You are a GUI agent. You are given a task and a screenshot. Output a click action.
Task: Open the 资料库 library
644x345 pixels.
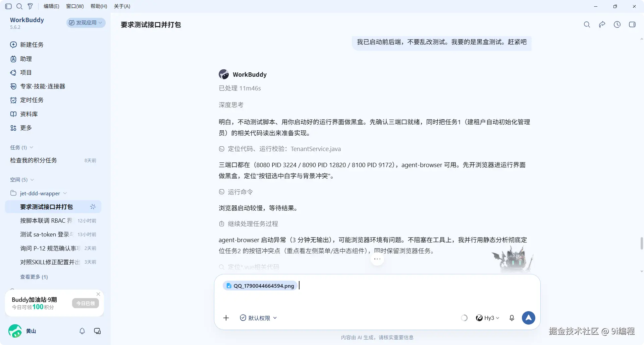click(x=24, y=114)
